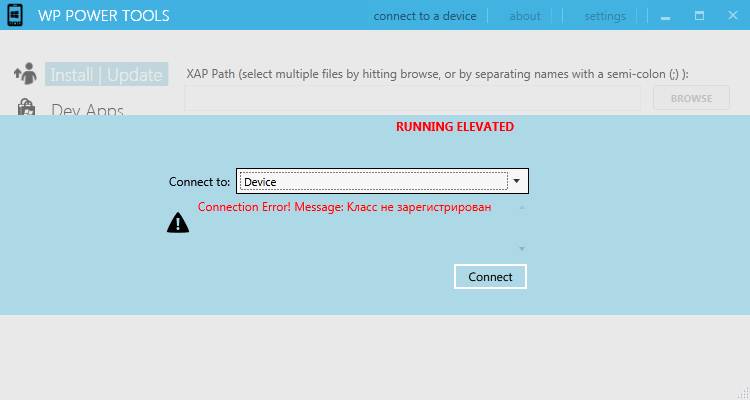Select the Dev Apps tab
750x400 pixels.
tap(87, 109)
